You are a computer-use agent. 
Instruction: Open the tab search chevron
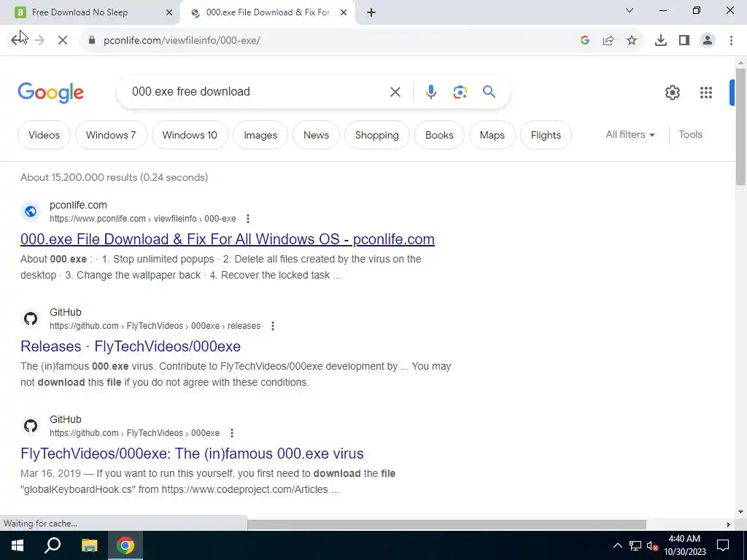630,10
